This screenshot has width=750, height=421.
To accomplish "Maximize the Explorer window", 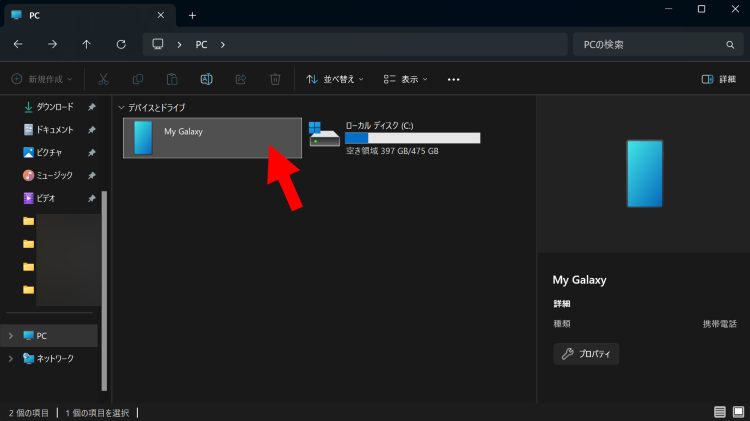I will point(701,9).
